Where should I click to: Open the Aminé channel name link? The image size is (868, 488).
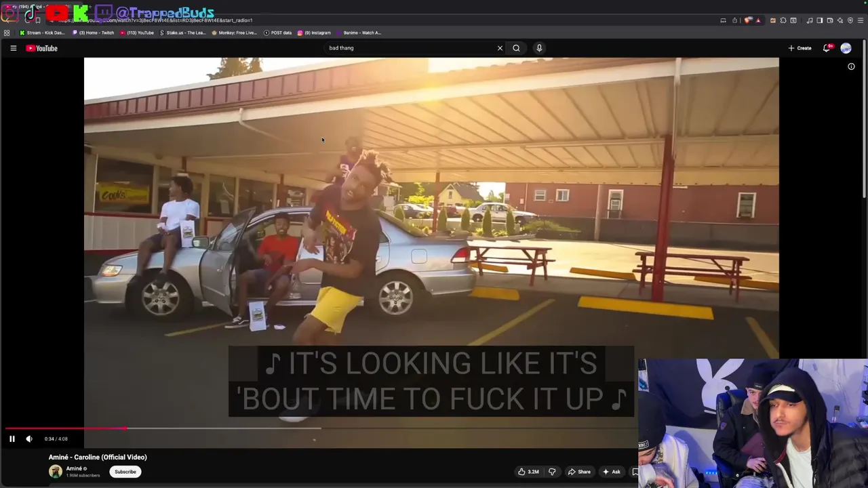tap(74, 468)
